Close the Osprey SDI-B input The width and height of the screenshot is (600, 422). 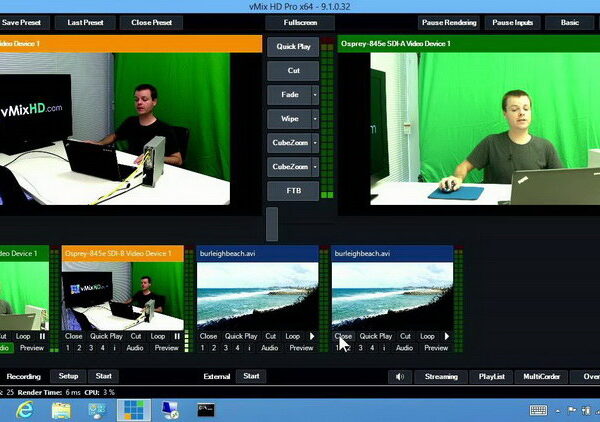pos(73,336)
